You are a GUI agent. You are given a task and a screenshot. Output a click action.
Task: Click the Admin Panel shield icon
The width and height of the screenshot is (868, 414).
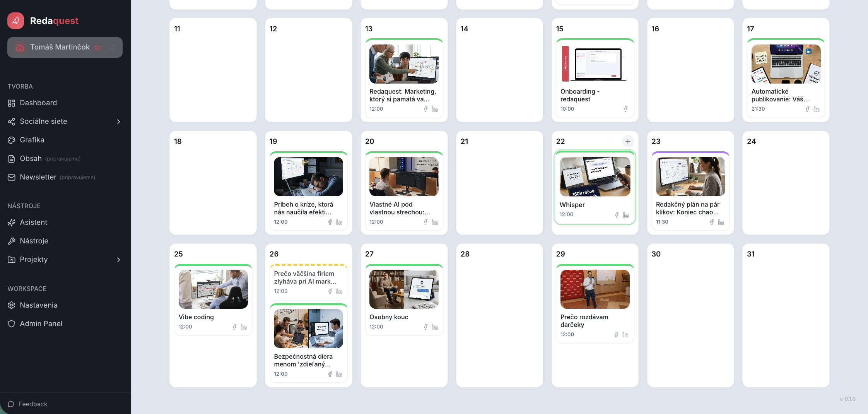12,324
